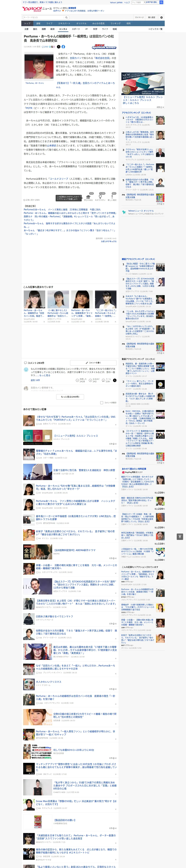Click the 購入履歴 button
This screenshot has width=186, height=868.
152,18
